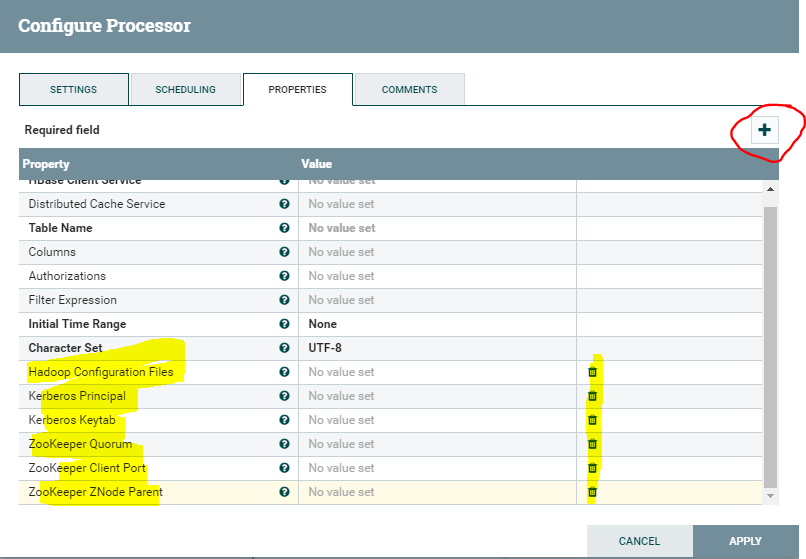This screenshot has width=806, height=559.
Task: Delete the Hadoop Configuration Files property
Action: [x=593, y=372]
